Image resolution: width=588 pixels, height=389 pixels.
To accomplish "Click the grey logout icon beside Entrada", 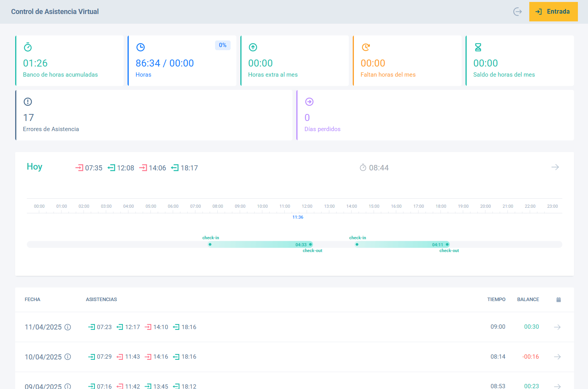I will pos(517,12).
